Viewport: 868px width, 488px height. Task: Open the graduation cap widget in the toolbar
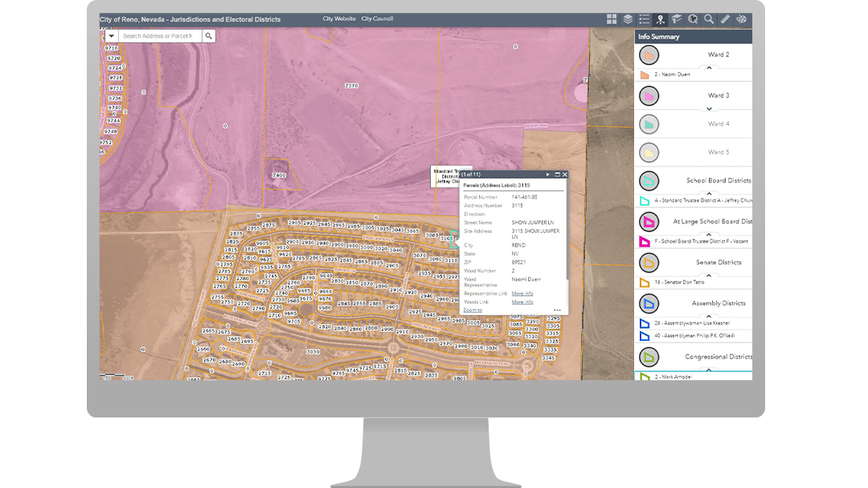(x=677, y=19)
